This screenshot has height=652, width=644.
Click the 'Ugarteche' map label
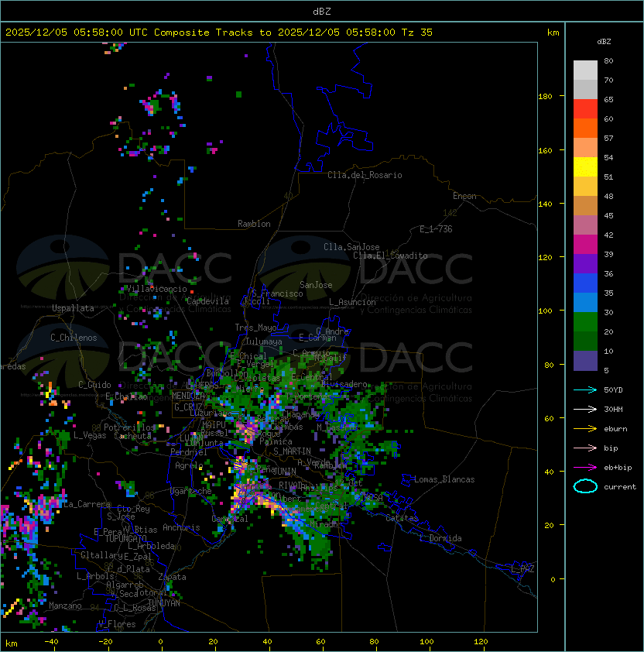click(x=191, y=492)
